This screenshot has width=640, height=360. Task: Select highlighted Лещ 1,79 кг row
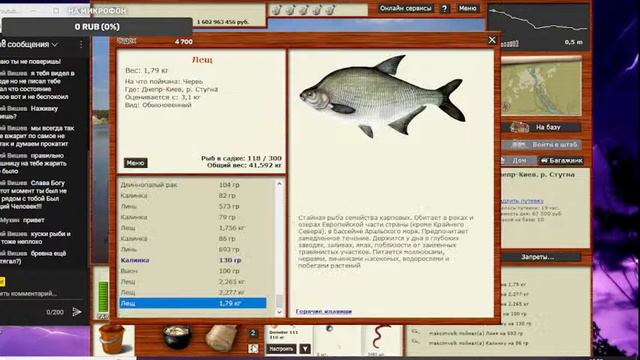point(193,303)
